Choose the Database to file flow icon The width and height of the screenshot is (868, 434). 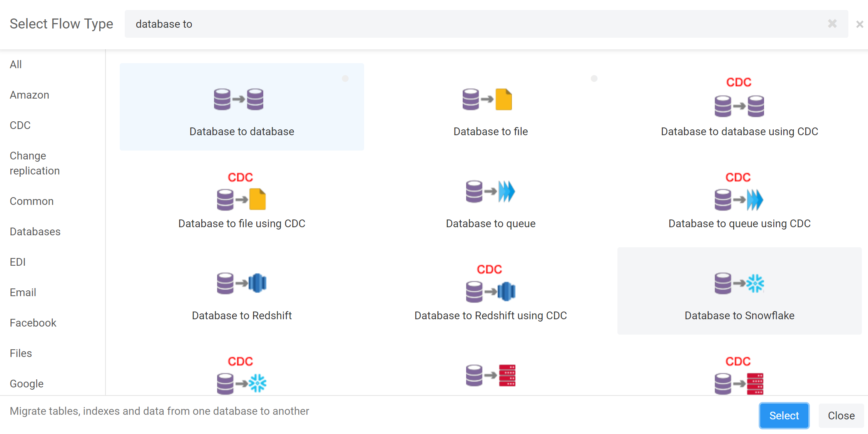[x=487, y=99]
